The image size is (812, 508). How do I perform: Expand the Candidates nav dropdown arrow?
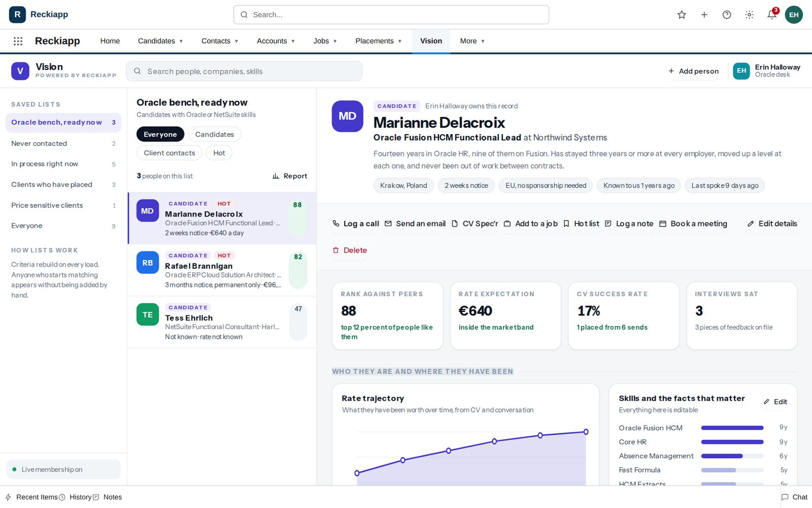[x=181, y=42]
